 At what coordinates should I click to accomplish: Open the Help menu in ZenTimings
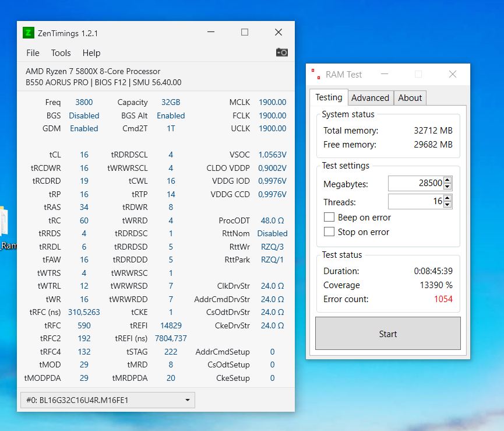[91, 52]
